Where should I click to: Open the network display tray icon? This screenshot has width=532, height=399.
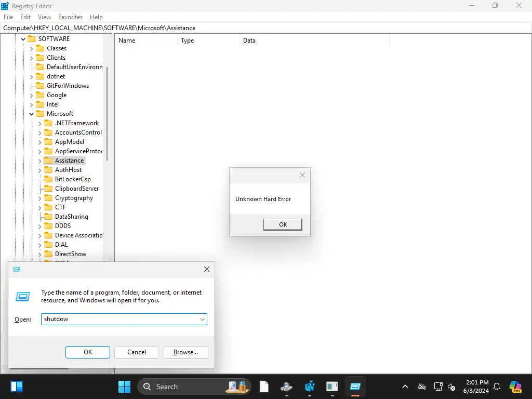pyautogui.click(x=438, y=387)
